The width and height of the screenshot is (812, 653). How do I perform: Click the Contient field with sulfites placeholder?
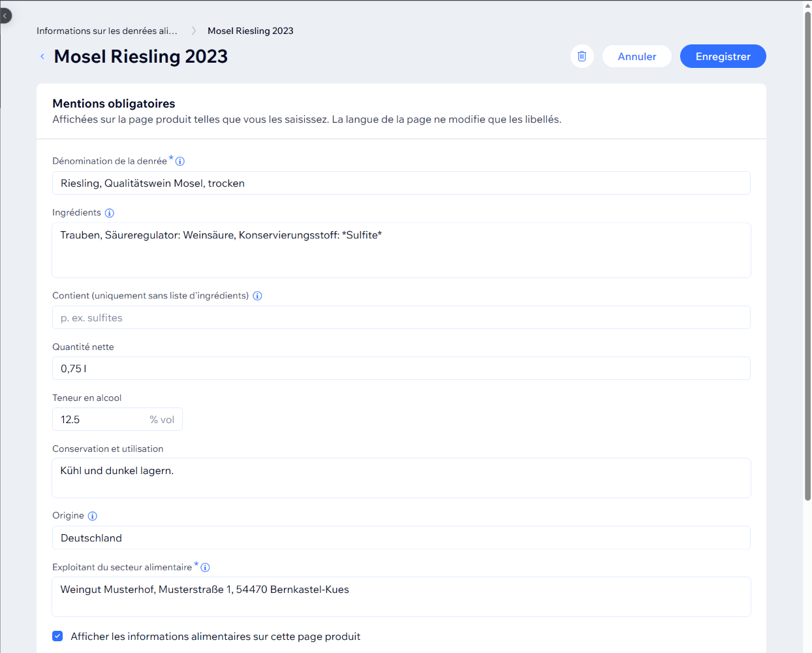point(401,317)
